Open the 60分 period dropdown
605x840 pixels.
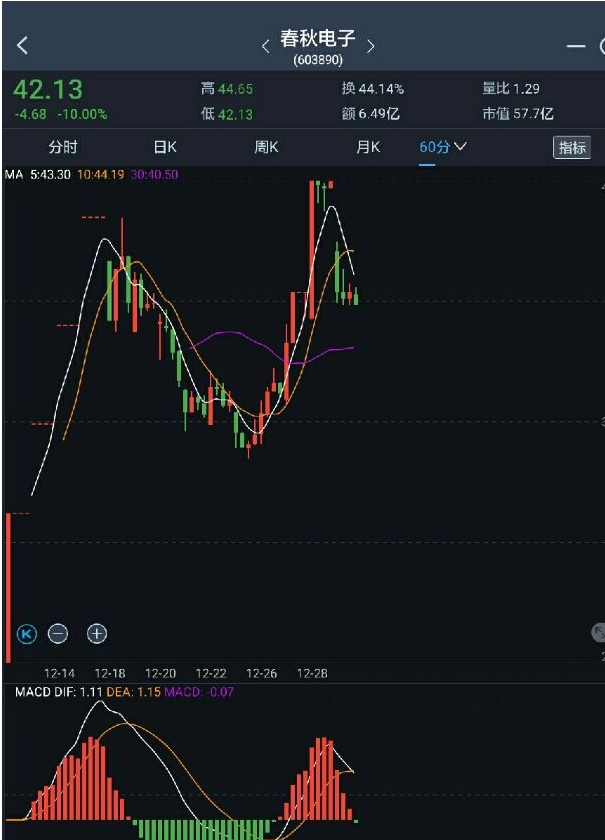(x=443, y=147)
